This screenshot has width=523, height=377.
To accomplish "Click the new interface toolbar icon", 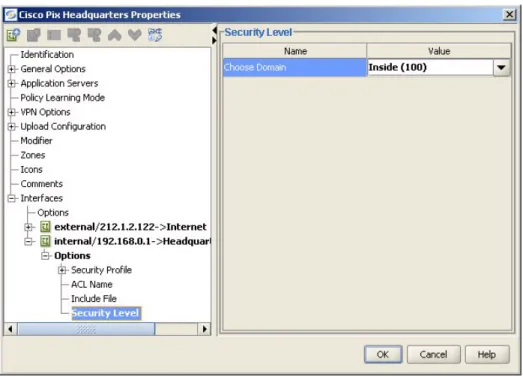I will pos(14,35).
